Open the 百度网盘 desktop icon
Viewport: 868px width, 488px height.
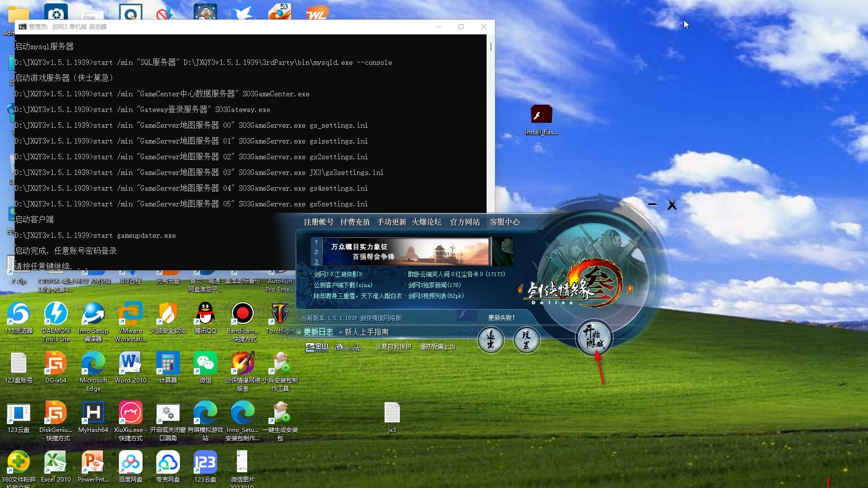pyautogui.click(x=131, y=466)
